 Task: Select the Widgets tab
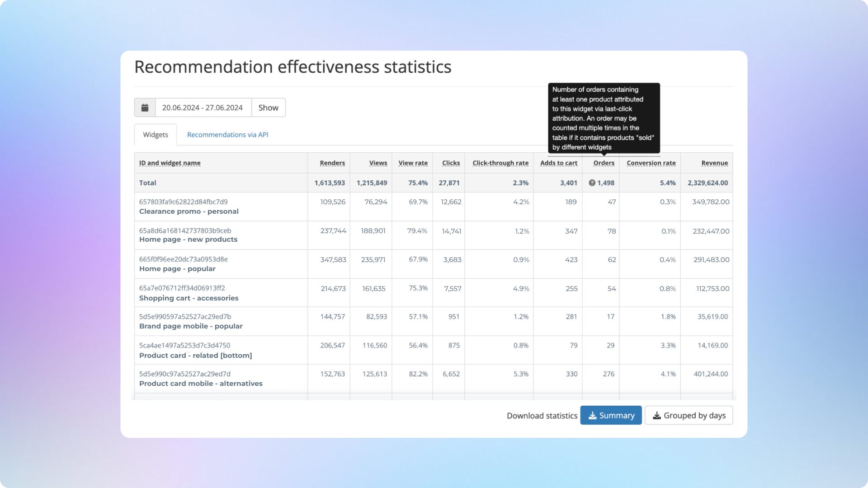point(155,134)
